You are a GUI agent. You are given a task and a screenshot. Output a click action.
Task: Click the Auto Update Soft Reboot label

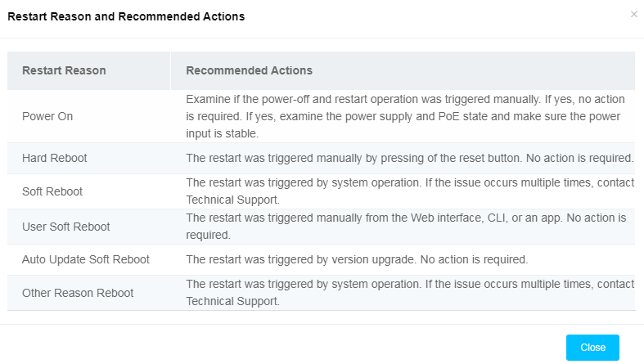pyautogui.click(x=86, y=260)
